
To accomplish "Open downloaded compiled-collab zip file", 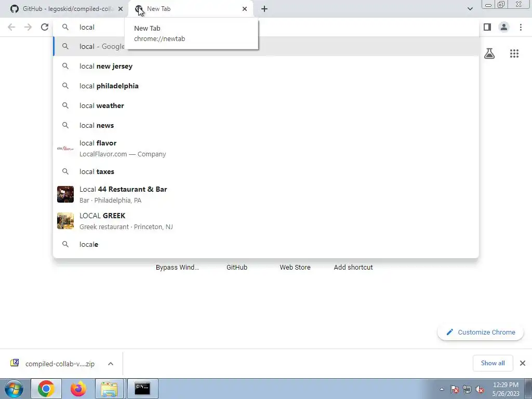I will click(x=53, y=364).
